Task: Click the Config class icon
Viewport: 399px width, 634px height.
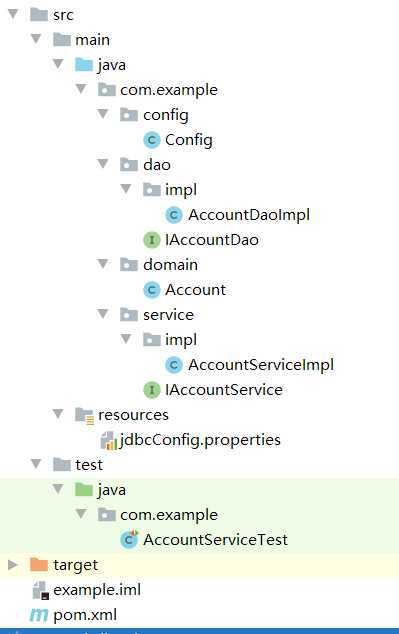Action: click(x=152, y=140)
